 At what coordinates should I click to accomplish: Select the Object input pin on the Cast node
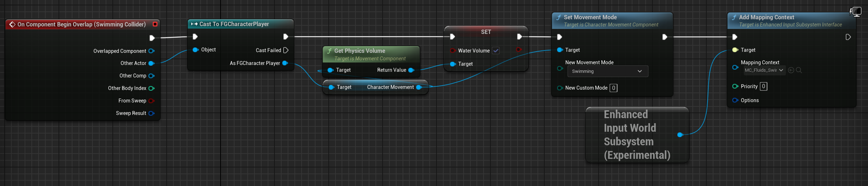point(196,50)
